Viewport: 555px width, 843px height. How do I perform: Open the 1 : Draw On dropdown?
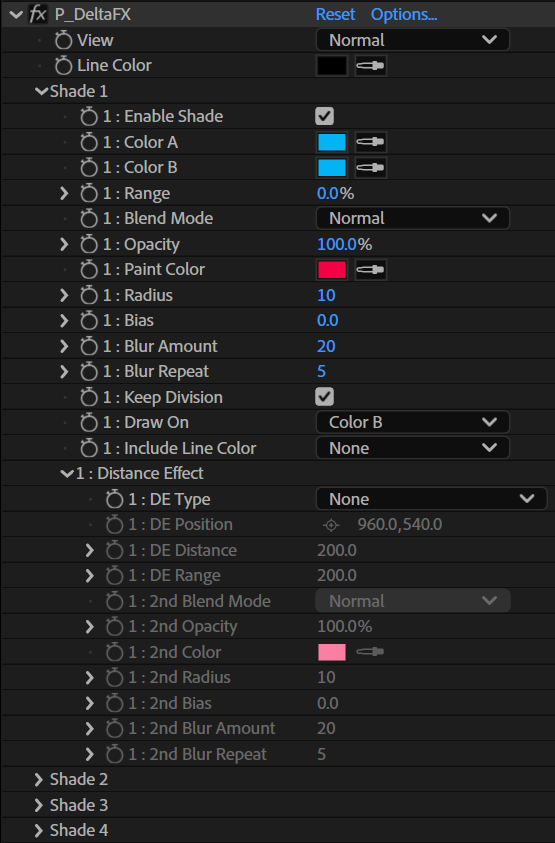[x=412, y=422]
